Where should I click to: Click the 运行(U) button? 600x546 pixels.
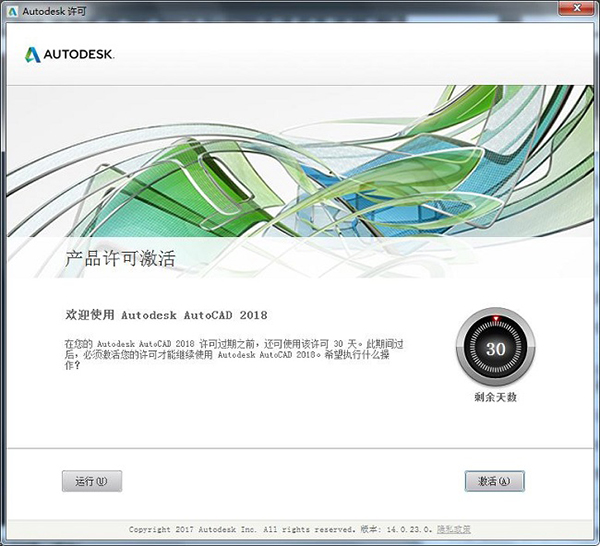92,481
